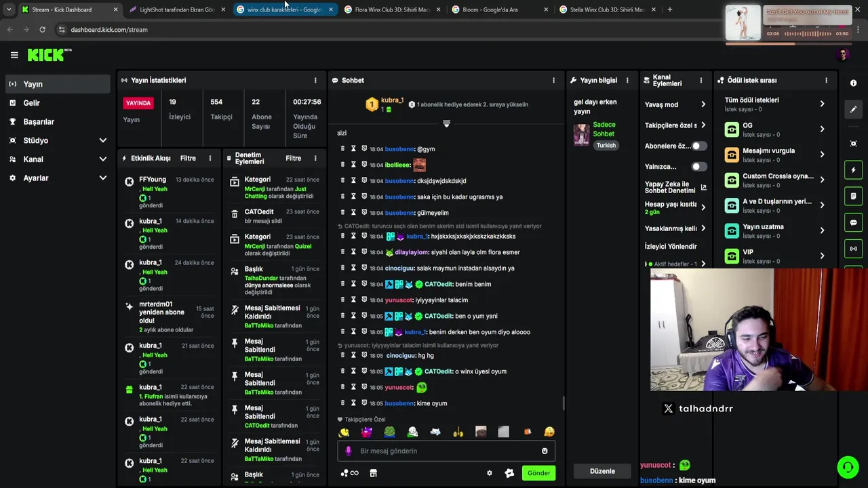
Task: Open the chat settings gear icon
Action: point(490,473)
